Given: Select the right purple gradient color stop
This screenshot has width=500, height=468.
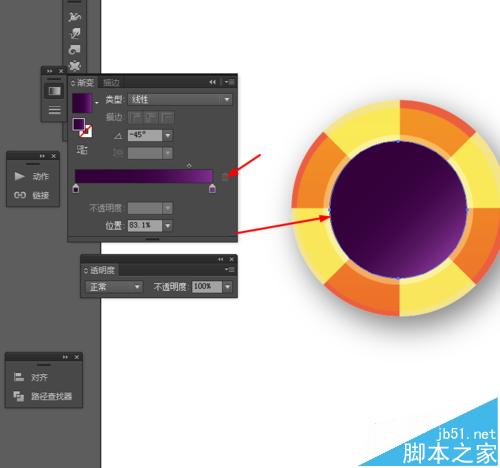Looking at the screenshot, I should pyautogui.click(x=212, y=188).
